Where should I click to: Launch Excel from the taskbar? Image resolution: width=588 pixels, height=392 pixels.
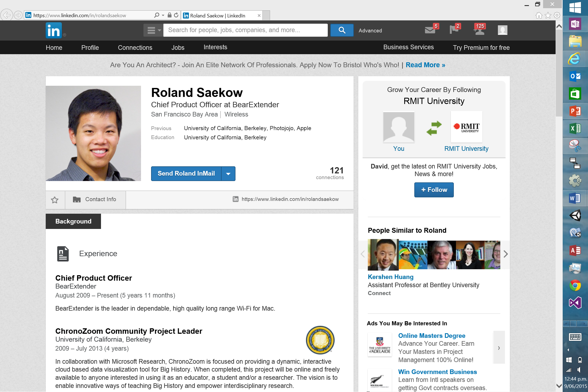click(x=575, y=128)
